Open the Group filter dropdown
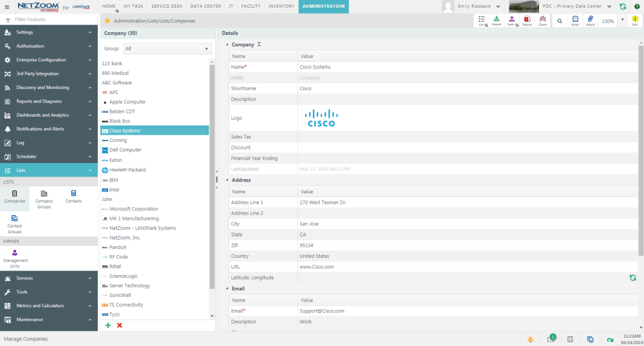The height and width of the screenshot is (346, 644). [167, 48]
